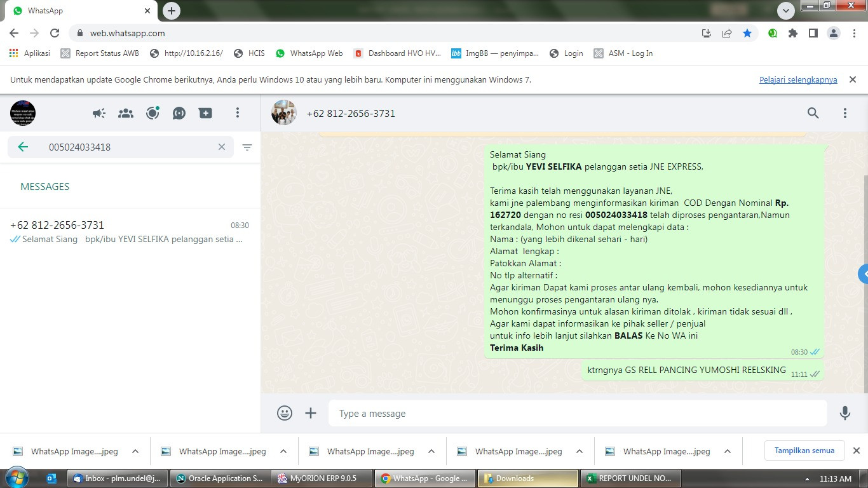The width and height of the screenshot is (868, 488).
Task: Open the emoji picker
Action: [285, 413]
